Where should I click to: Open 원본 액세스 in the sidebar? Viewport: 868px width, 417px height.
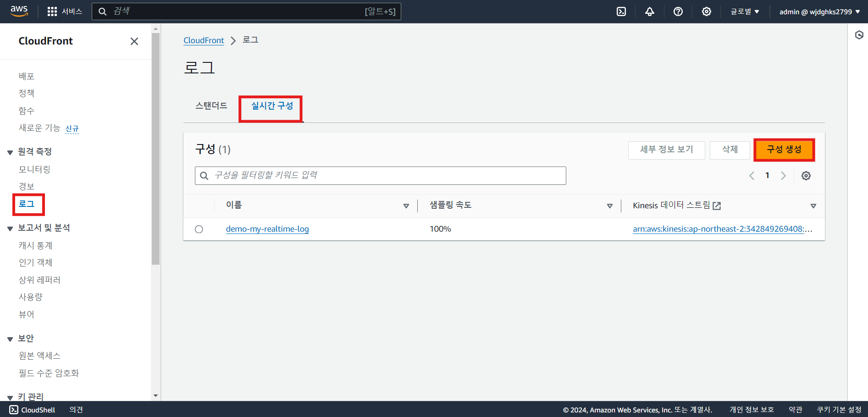[x=39, y=356]
